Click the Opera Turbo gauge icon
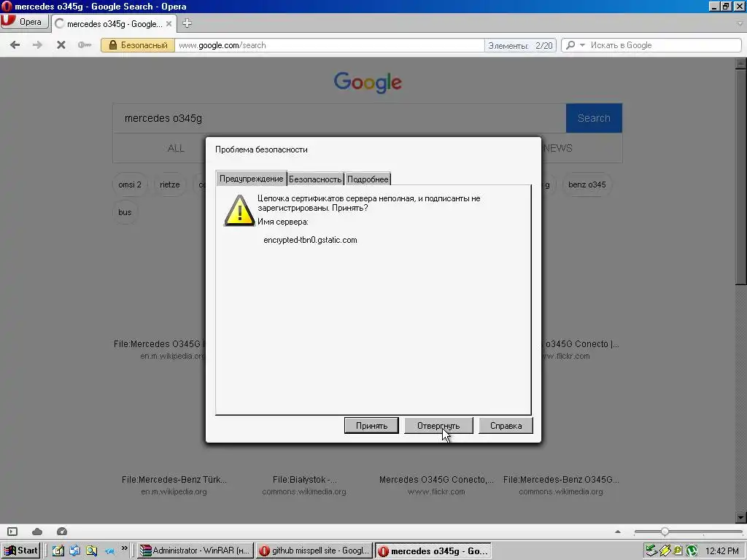The image size is (747, 560). click(62, 532)
